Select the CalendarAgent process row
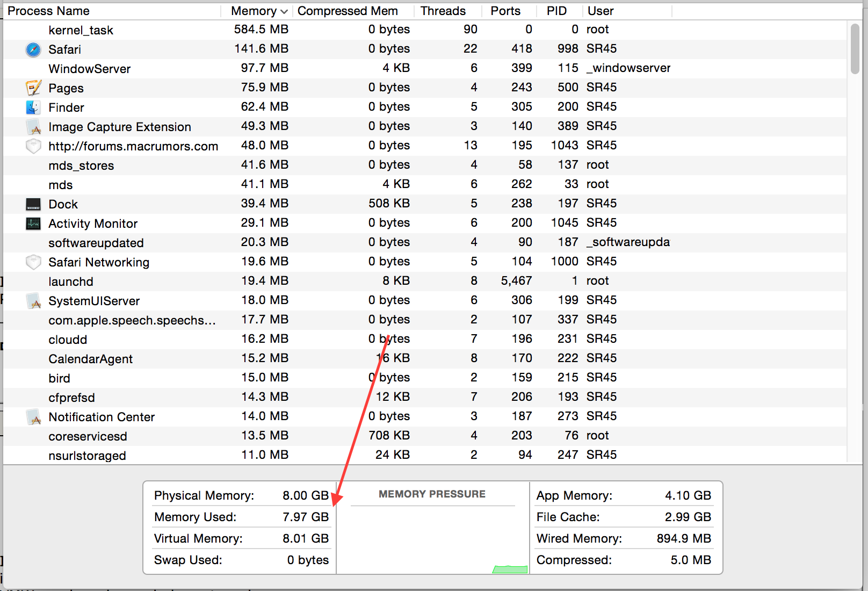This screenshot has height=591, width=868. click(425, 359)
